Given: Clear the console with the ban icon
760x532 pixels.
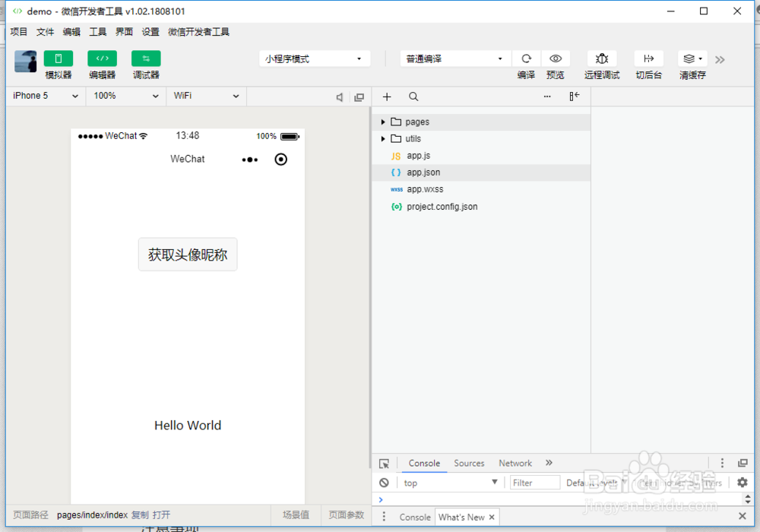Looking at the screenshot, I should tap(384, 482).
